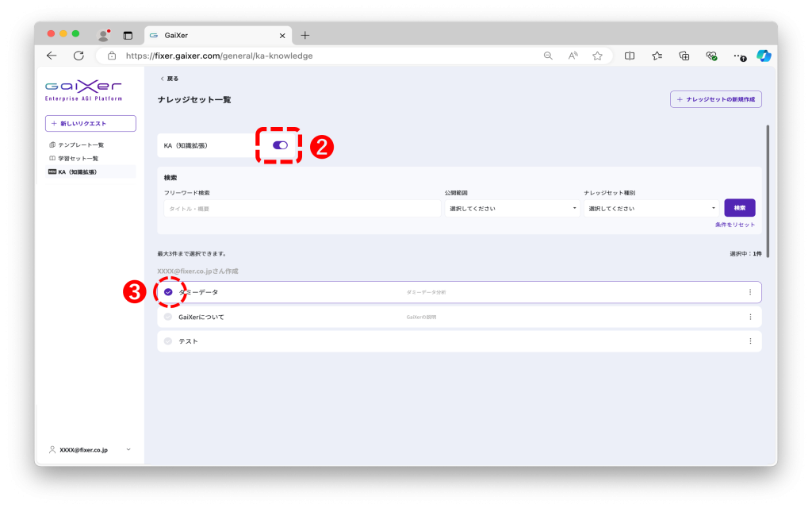Viewport: 812px width, 508px height.
Task: Open the three-dot menu for ダミーデータ
Action: tap(750, 292)
